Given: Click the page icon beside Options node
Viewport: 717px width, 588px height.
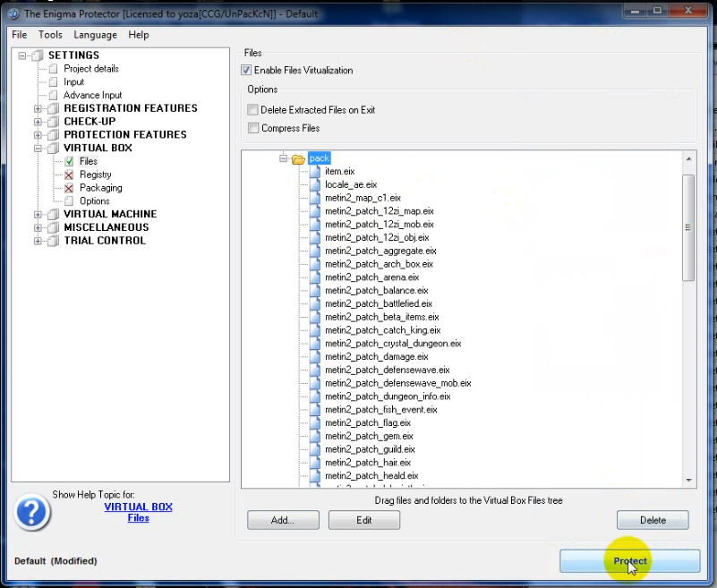Looking at the screenshot, I should [69, 201].
